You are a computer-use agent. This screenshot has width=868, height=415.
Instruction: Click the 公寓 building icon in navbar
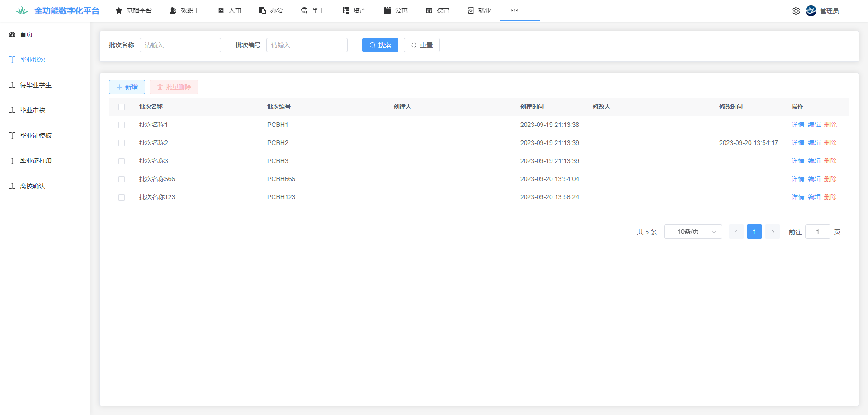click(x=387, y=10)
